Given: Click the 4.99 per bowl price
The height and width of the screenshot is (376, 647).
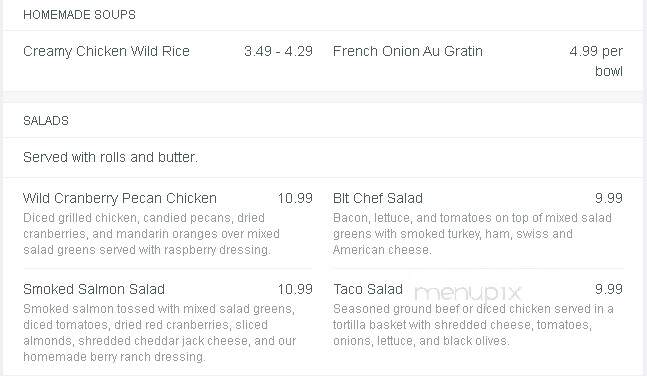Looking at the screenshot, I should 596,61.
